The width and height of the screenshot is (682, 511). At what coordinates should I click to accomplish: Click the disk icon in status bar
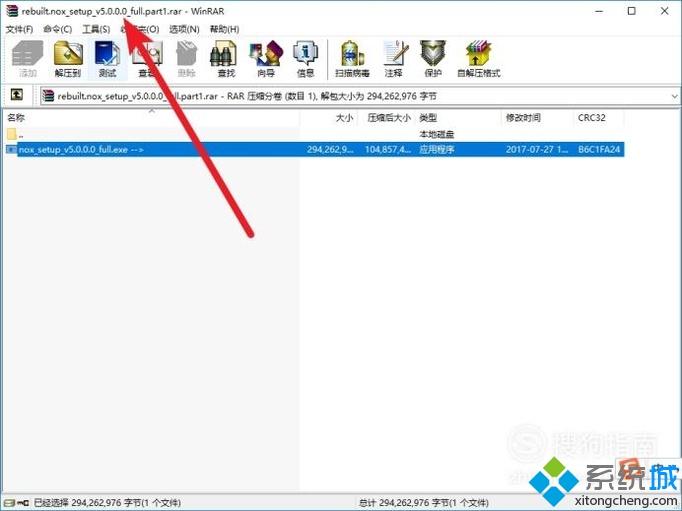point(10,503)
